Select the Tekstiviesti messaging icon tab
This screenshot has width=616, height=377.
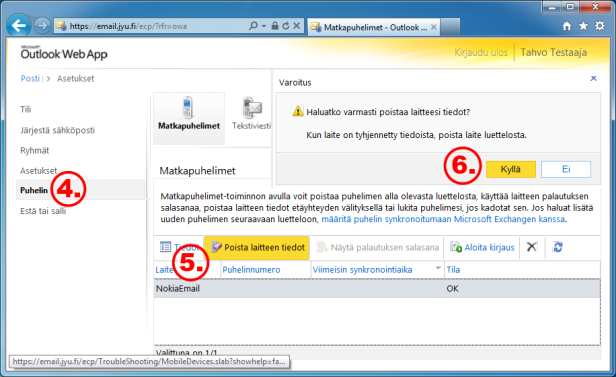tap(251, 114)
